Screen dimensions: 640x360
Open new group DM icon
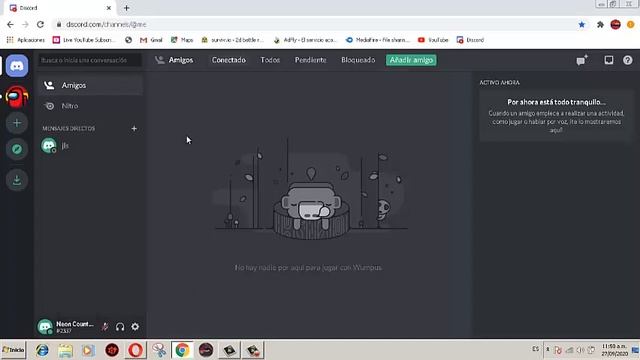pos(582,60)
